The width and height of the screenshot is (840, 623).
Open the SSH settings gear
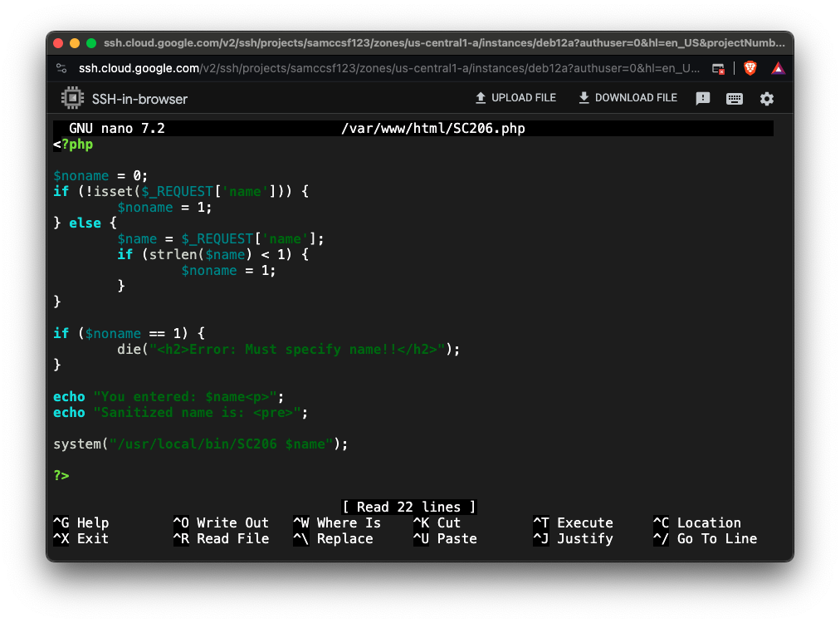pyautogui.click(x=767, y=99)
